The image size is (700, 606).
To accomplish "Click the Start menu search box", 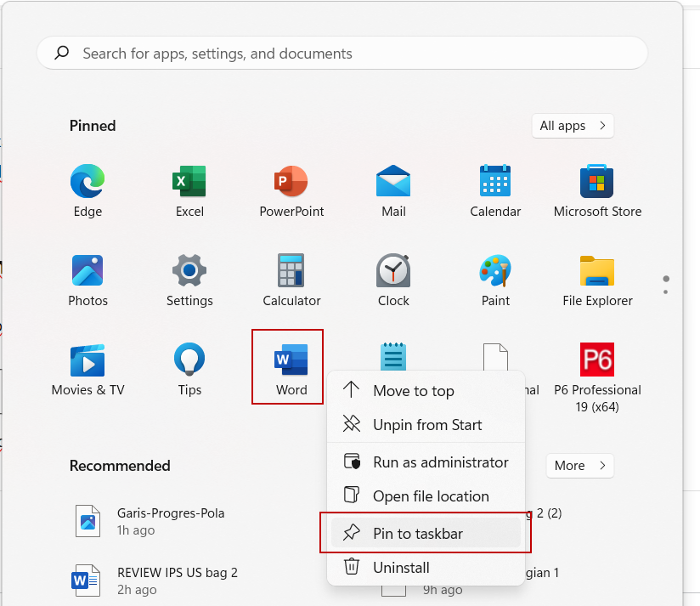I will (342, 54).
